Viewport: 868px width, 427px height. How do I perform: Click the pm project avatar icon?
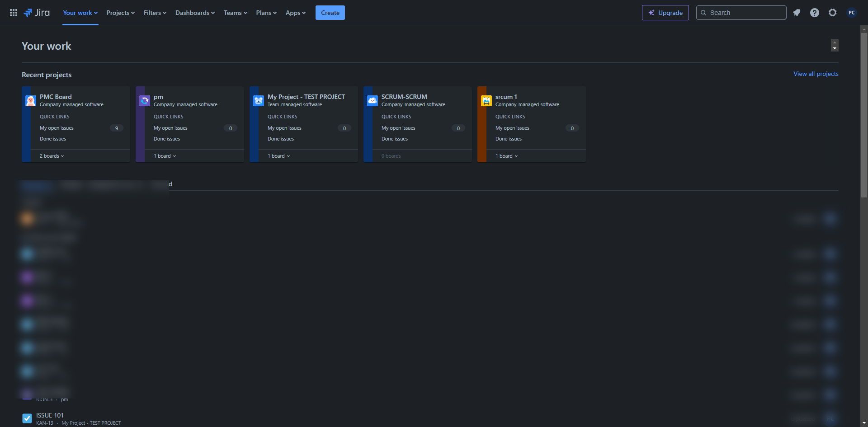click(x=145, y=101)
